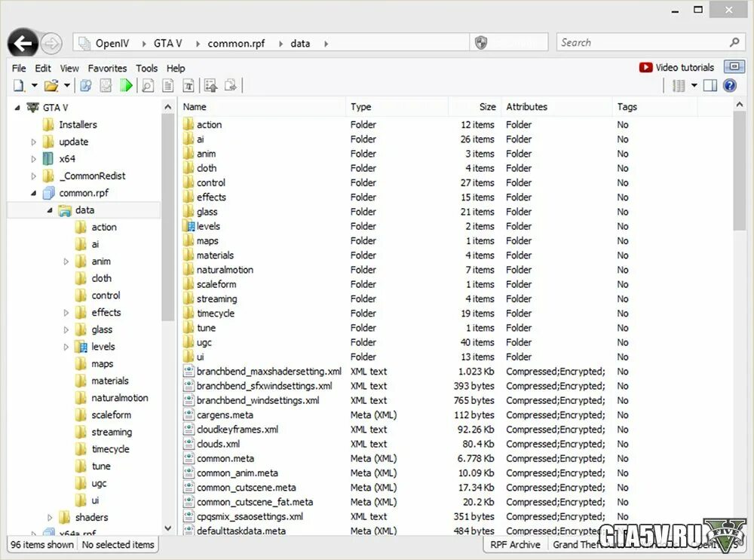Open the Tools menu

(147, 69)
